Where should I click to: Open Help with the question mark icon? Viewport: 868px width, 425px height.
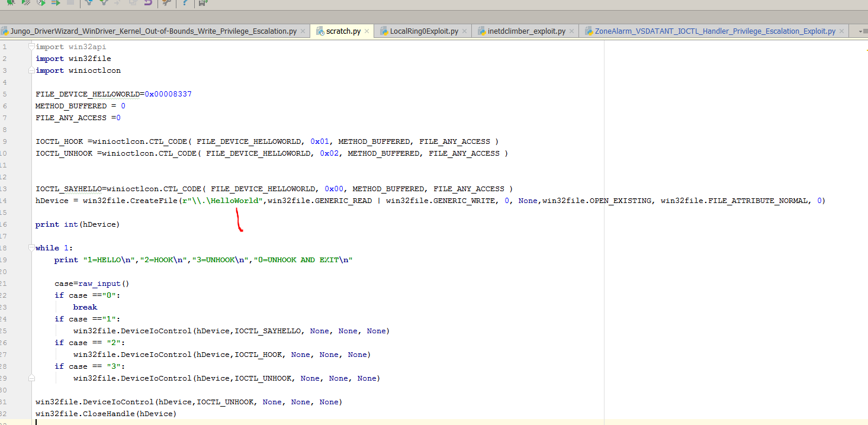185,3
